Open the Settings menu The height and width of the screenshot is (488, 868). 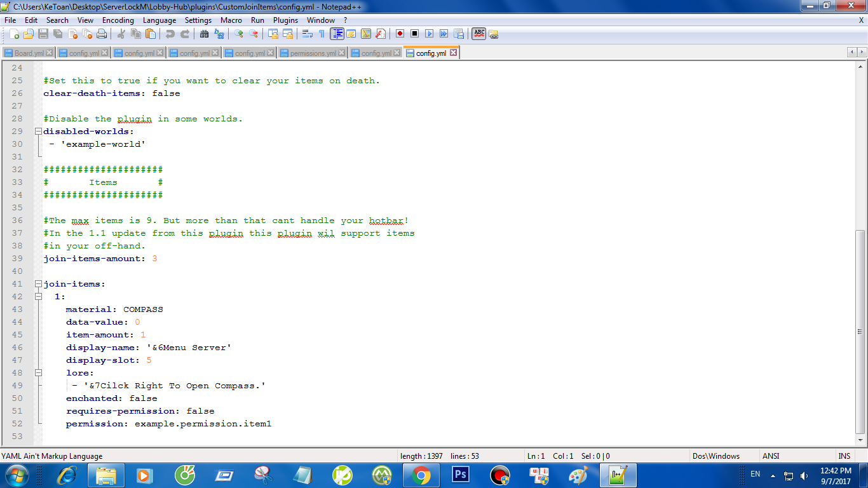click(198, 20)
